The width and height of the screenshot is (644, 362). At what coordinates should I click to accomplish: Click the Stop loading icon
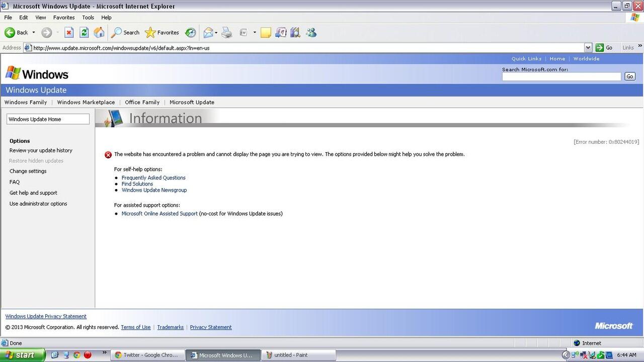69,33
